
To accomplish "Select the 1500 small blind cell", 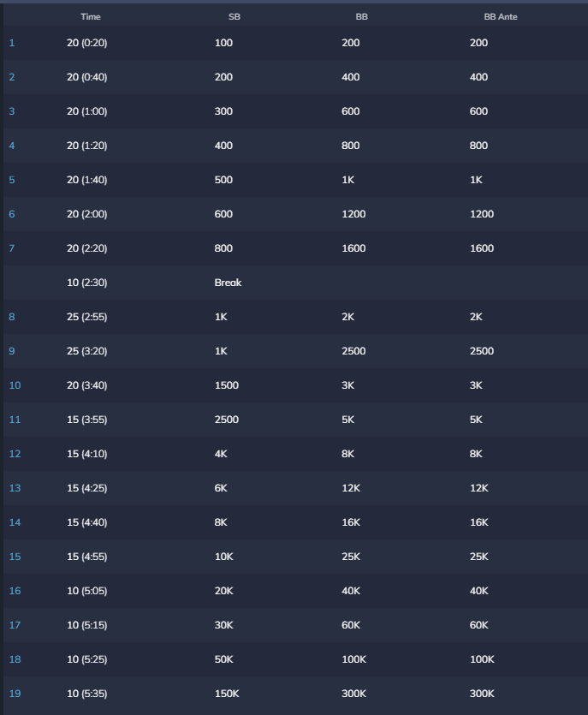I will pos(226,385).
